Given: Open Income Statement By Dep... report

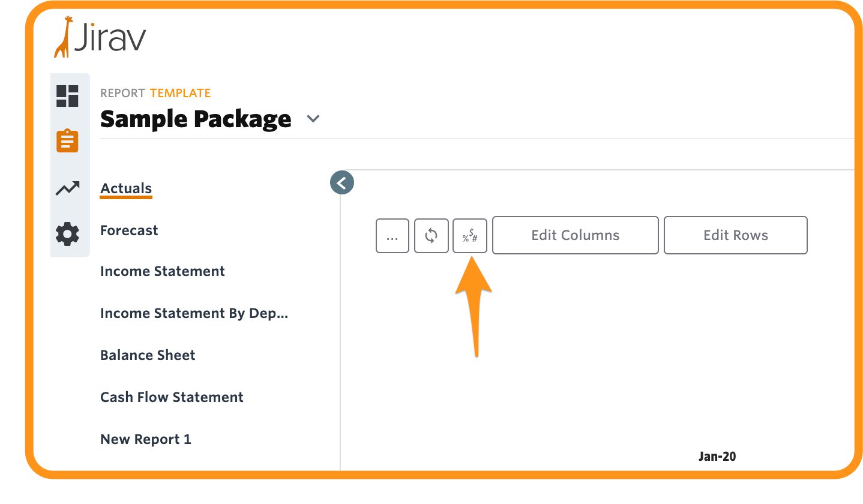Looking at the screenshot, I should tap(194, 313).
